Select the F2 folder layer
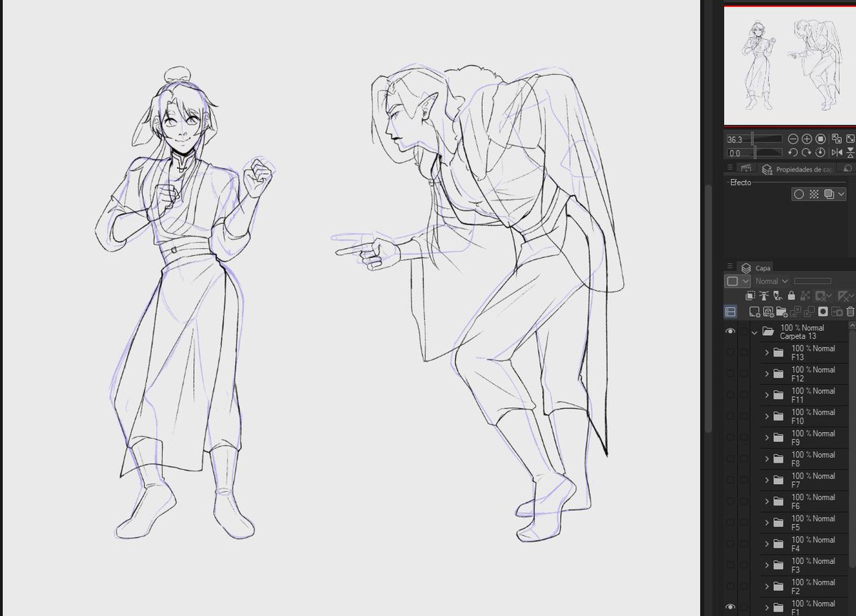856x616 pixels. pyautogui.click(x=805, y=586)
